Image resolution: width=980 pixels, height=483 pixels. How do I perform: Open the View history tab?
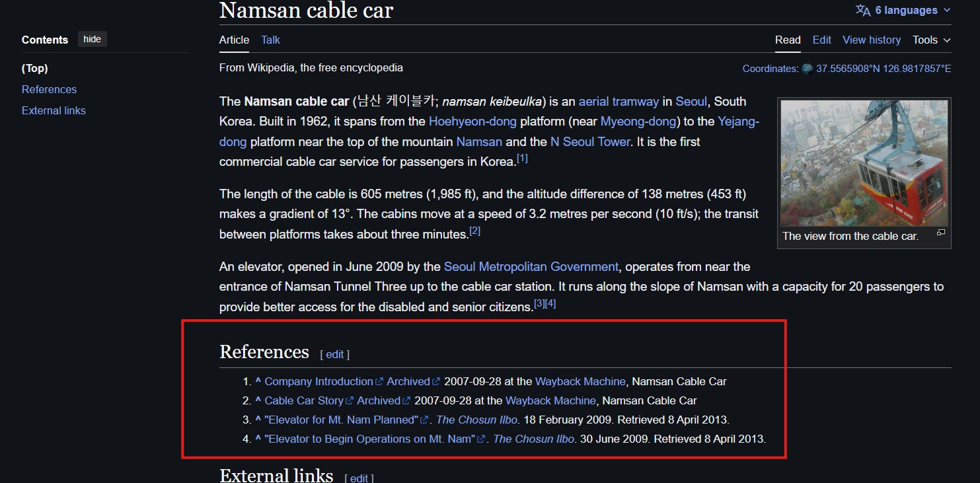tap(871, 40)
